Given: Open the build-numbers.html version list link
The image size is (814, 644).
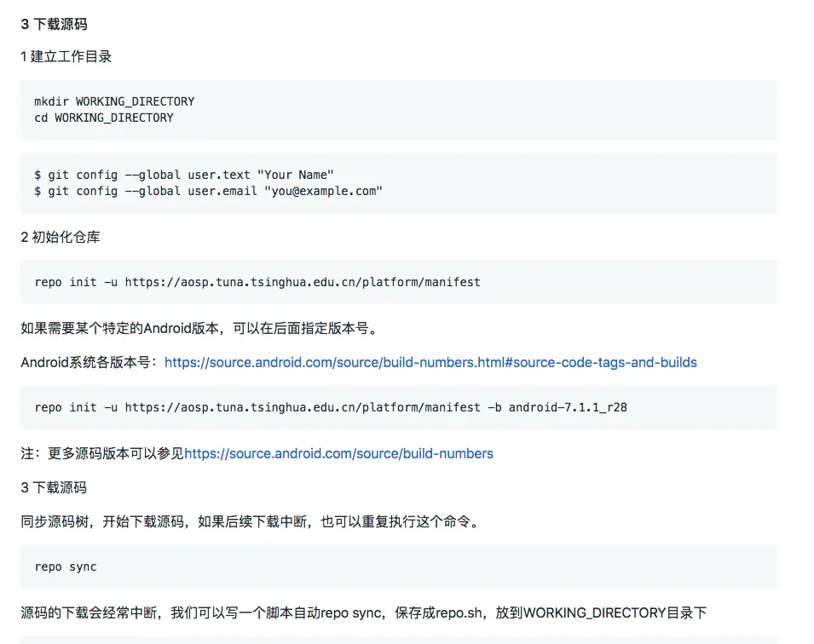Looking at the screenshot, I should pyautogui.click(x=430, y=362).
